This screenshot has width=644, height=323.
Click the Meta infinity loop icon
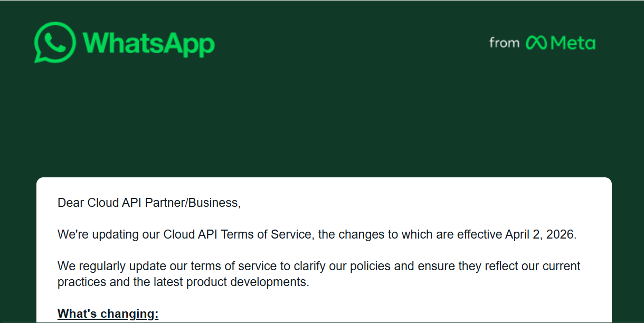(x=537, y=42)
